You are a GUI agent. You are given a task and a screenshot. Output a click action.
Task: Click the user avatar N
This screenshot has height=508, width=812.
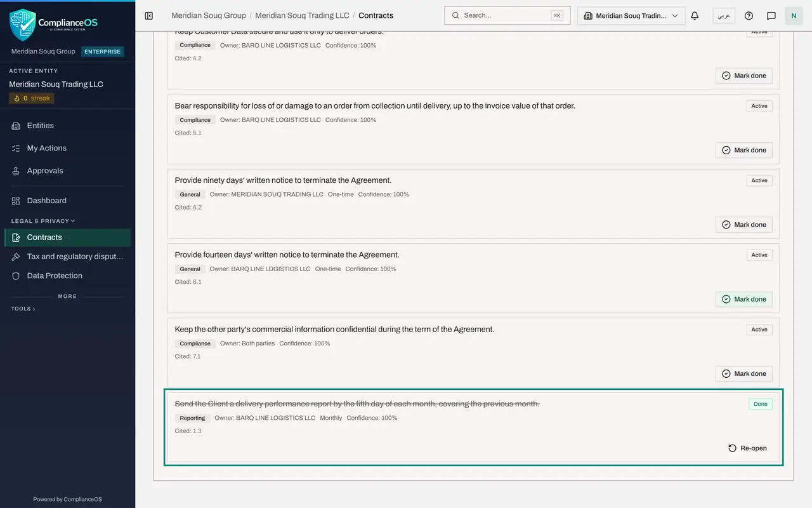pyautogui.click(x=794, y=15)
